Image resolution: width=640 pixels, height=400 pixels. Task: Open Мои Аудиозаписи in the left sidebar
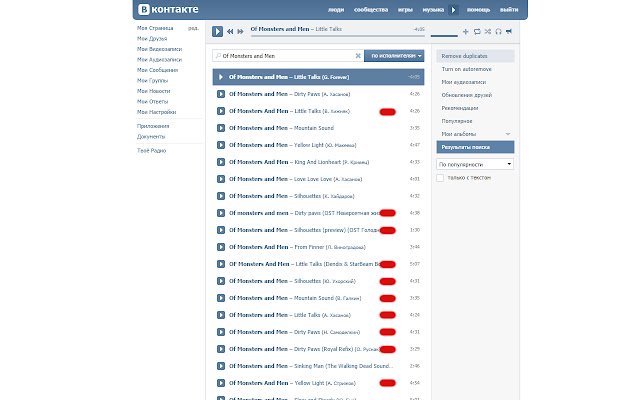pos(160,60)
